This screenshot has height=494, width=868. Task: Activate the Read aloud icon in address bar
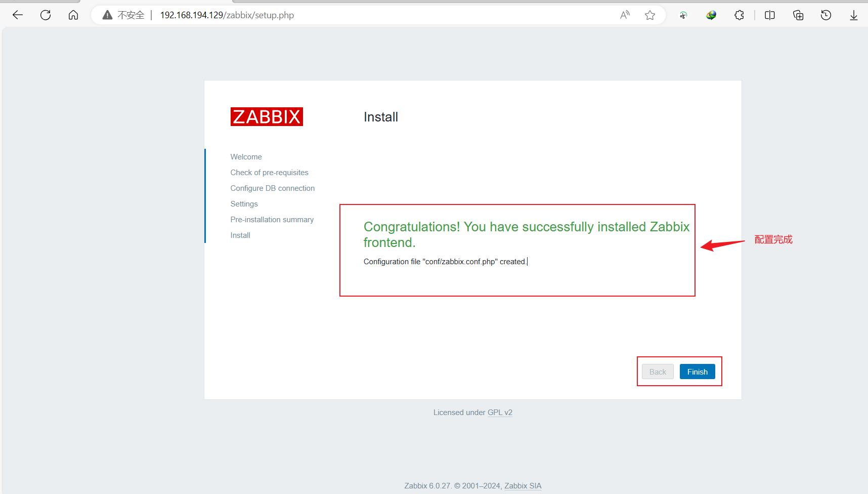tap(625, 15)
